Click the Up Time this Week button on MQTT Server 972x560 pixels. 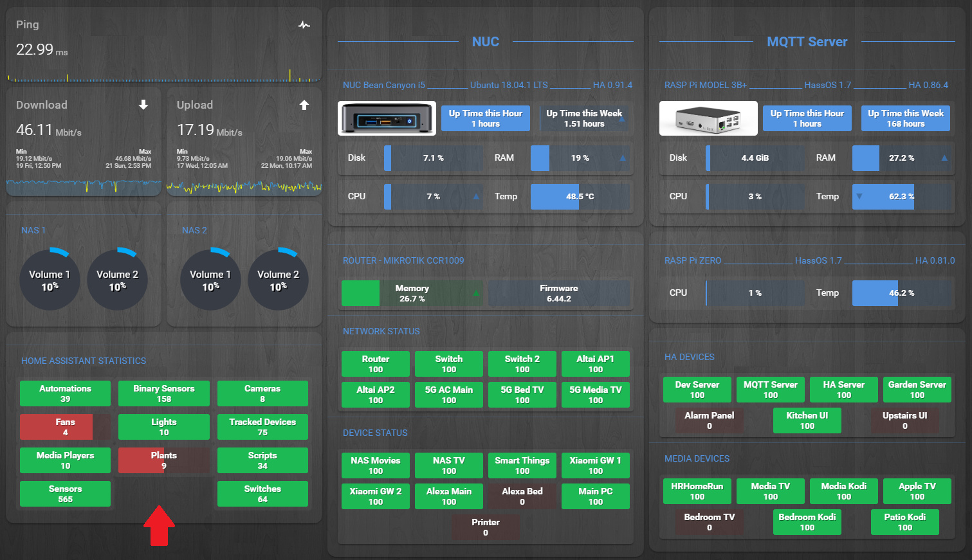[905, 118]
